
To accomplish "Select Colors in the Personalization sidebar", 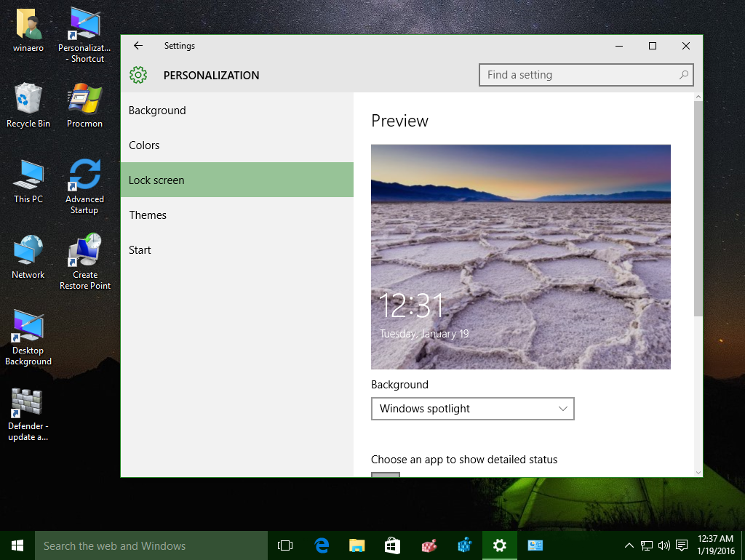I will tap(144, 145).
